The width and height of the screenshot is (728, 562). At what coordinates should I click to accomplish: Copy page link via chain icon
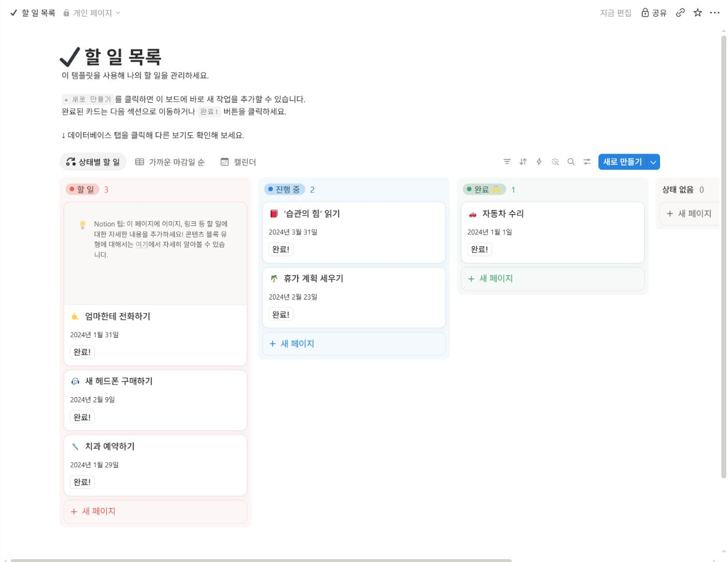click(x=680, y=13)
